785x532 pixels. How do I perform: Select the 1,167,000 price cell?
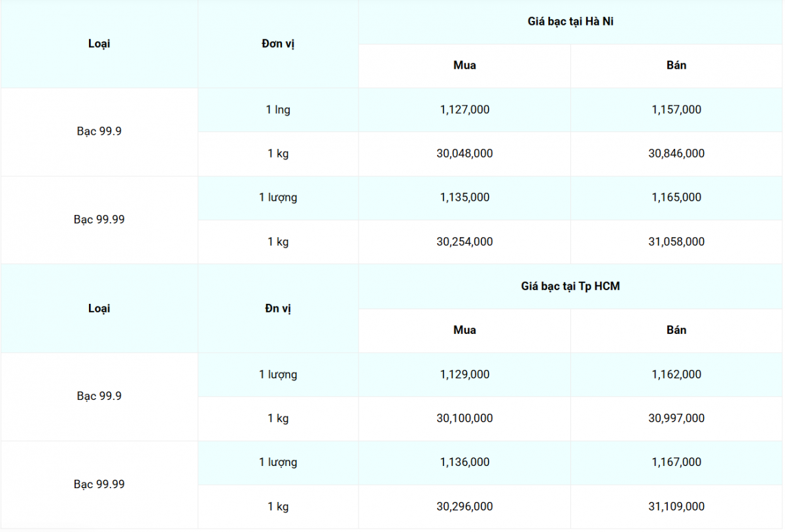(676, 462)
